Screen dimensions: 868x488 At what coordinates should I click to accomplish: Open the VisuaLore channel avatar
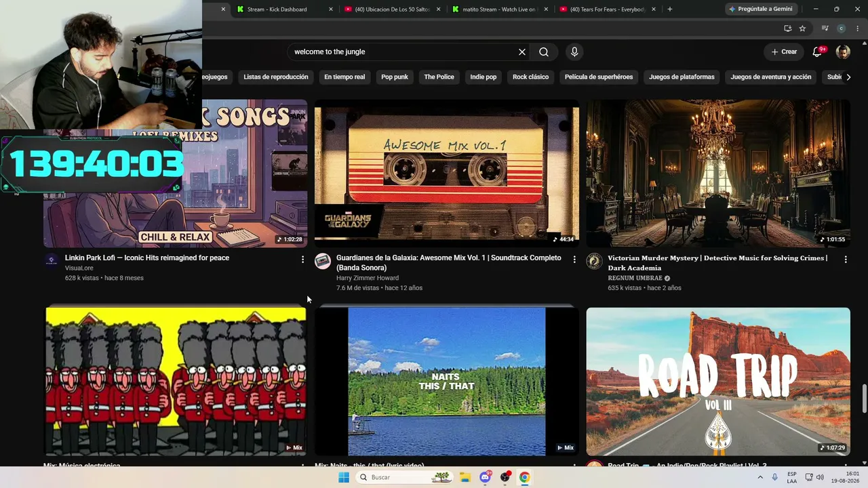52,261
